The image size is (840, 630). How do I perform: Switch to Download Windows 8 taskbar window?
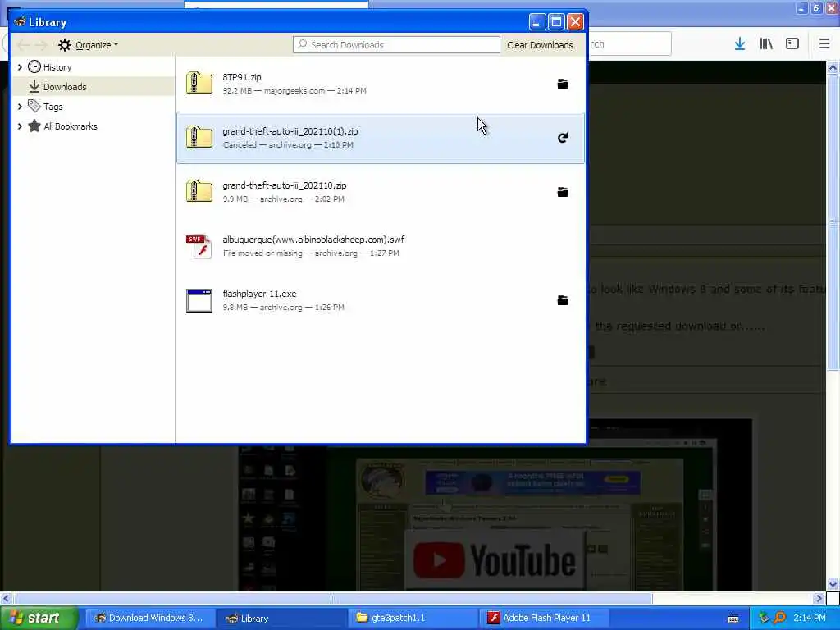[149, 618]
